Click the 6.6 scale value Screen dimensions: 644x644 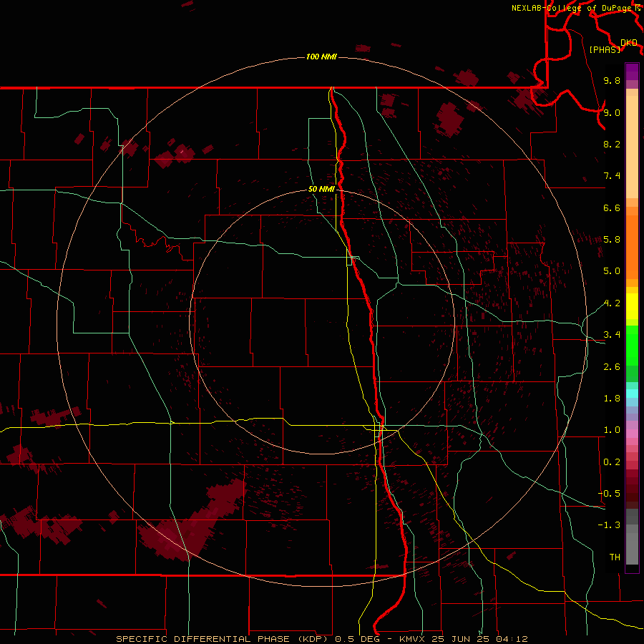[612, 208]
